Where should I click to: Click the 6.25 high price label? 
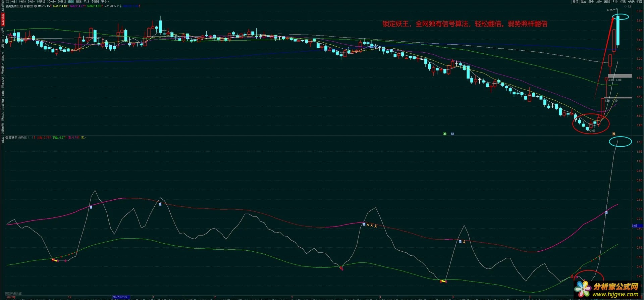[610, 10]
